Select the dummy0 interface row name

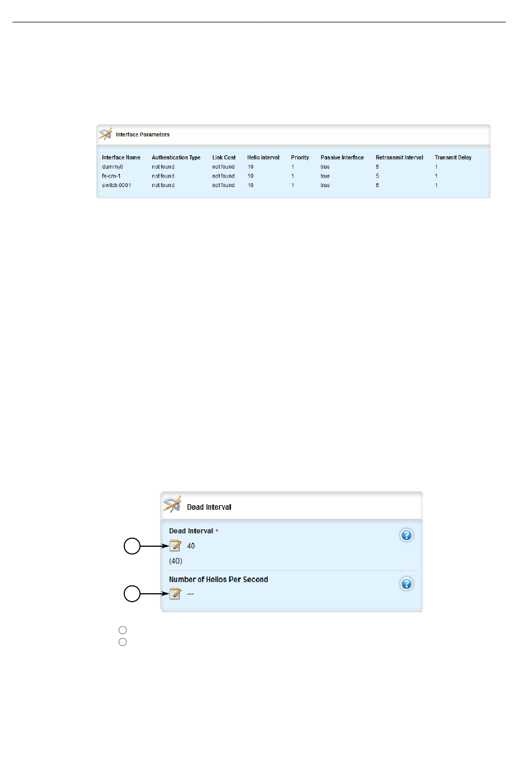point(113,167)
